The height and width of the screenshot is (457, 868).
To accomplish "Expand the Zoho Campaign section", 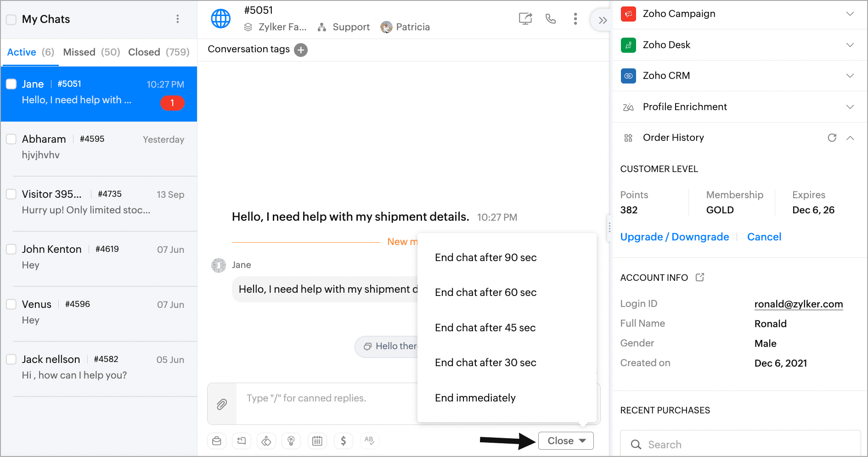I will pyautogui.click(x=850, y=14).
